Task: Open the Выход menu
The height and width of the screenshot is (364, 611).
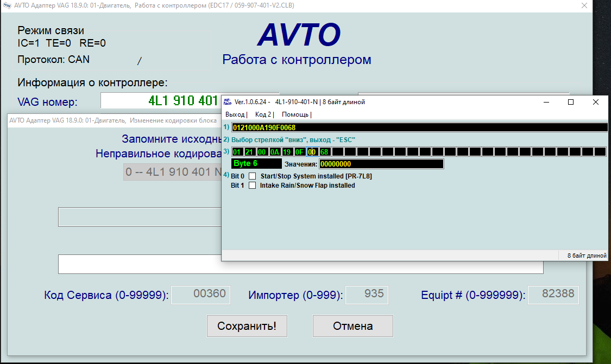Action: [x=235, y=114]
